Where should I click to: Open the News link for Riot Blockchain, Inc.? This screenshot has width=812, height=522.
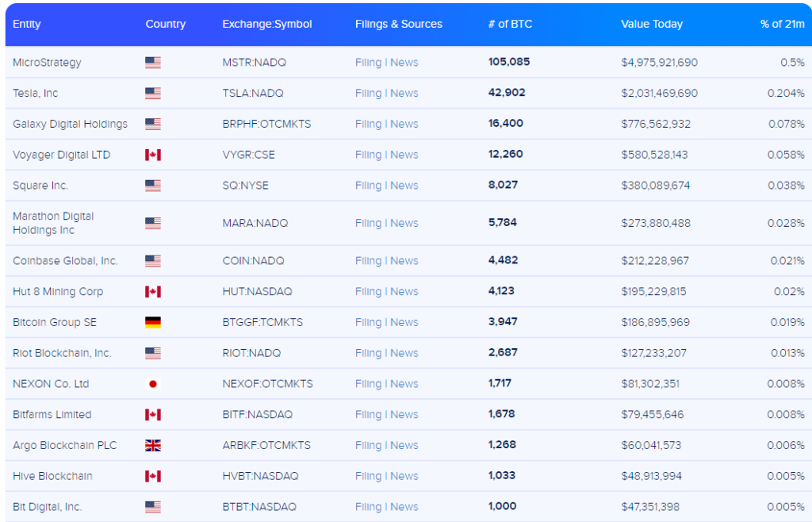pyautogui.click(x=407, y=353)
